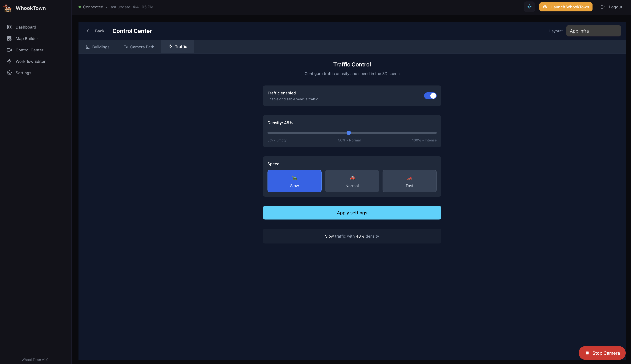Open Dashboard from the sidebar
The width and height of the screenshot is (631, 364).
tap(26, 27)
